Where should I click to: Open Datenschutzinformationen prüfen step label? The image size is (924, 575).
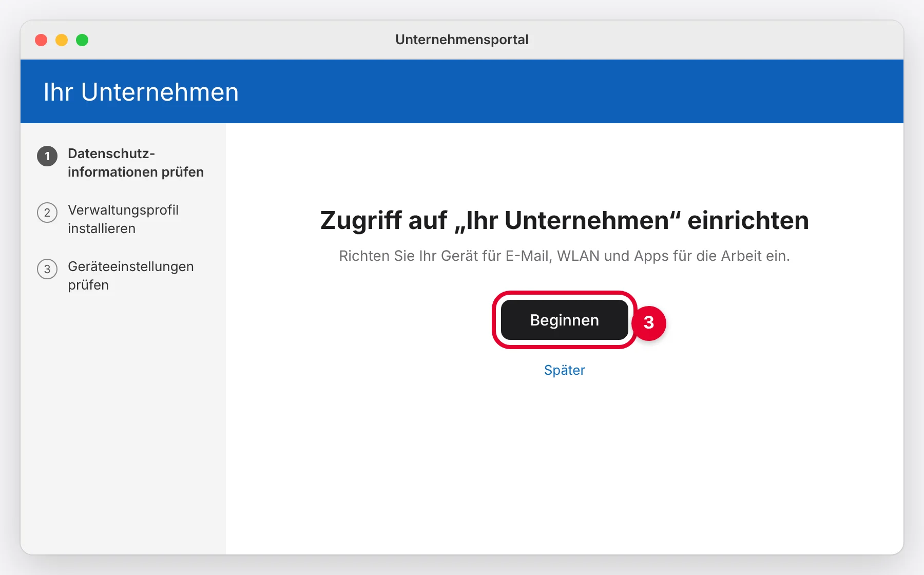pyautogui.click(x=136, y=163)
